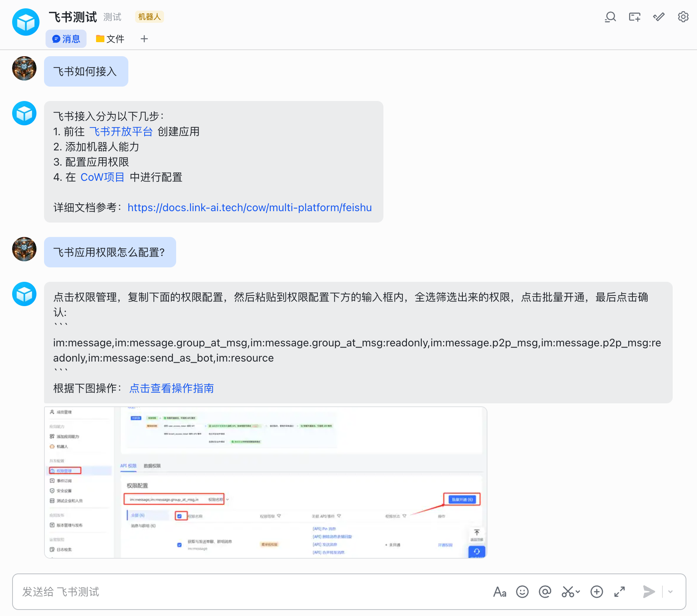
Task: Open docs.link-ai.tech feishu documentation URL
Action: click(249, 207)
